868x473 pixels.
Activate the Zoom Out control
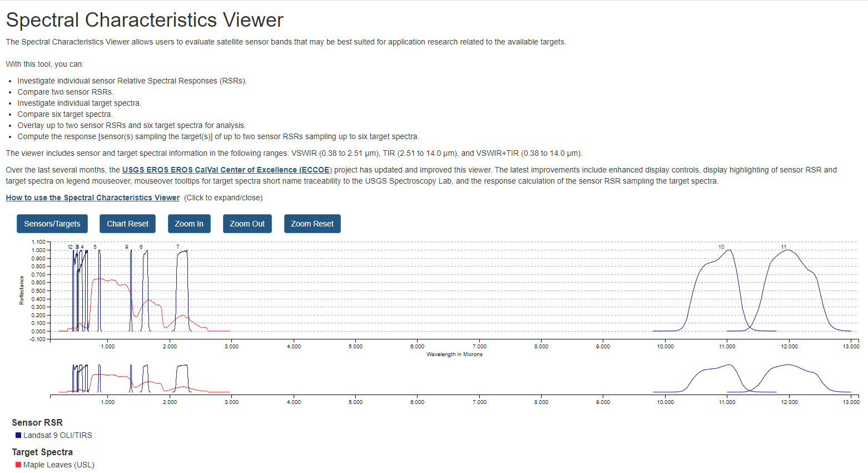tap(247, 223)
